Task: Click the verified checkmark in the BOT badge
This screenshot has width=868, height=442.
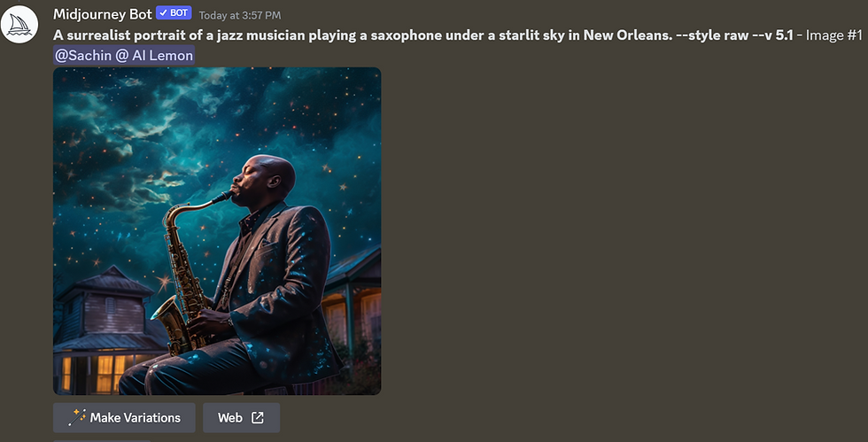Action: tap(163, 12)
